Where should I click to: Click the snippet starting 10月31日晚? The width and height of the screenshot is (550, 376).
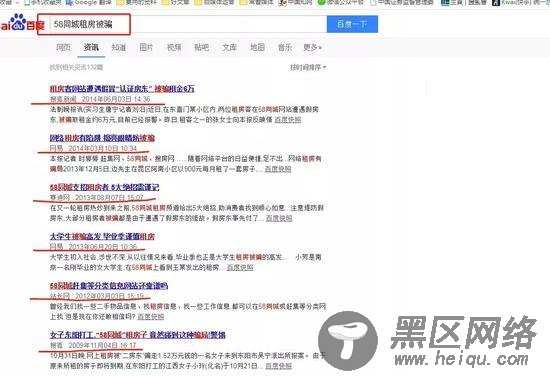tap(187, 361)
